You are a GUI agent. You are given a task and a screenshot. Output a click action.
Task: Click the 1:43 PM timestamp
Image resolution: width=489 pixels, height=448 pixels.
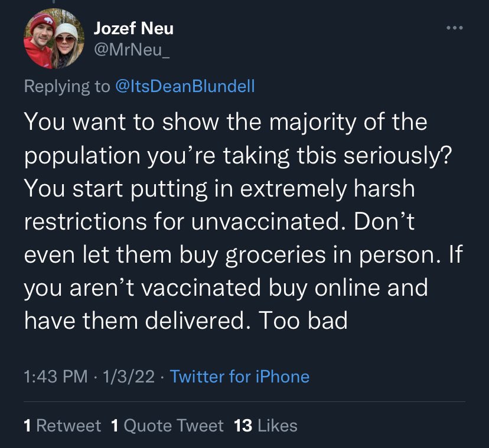56,376
